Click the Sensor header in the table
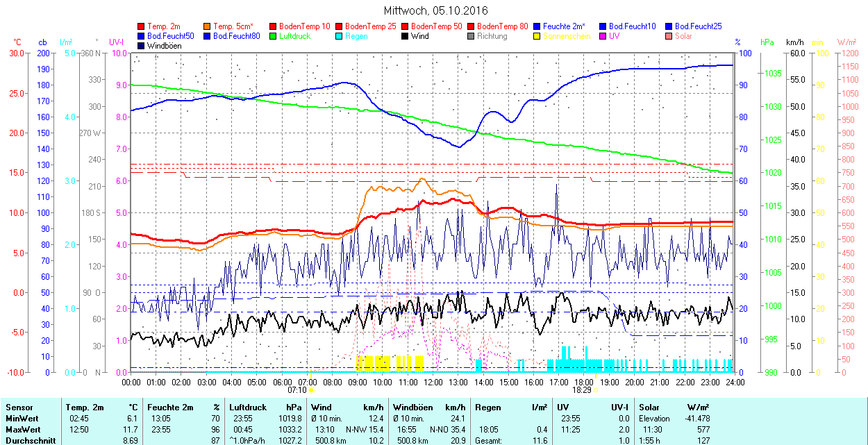This screenshot has height=445, width=868. click(19, 408)
